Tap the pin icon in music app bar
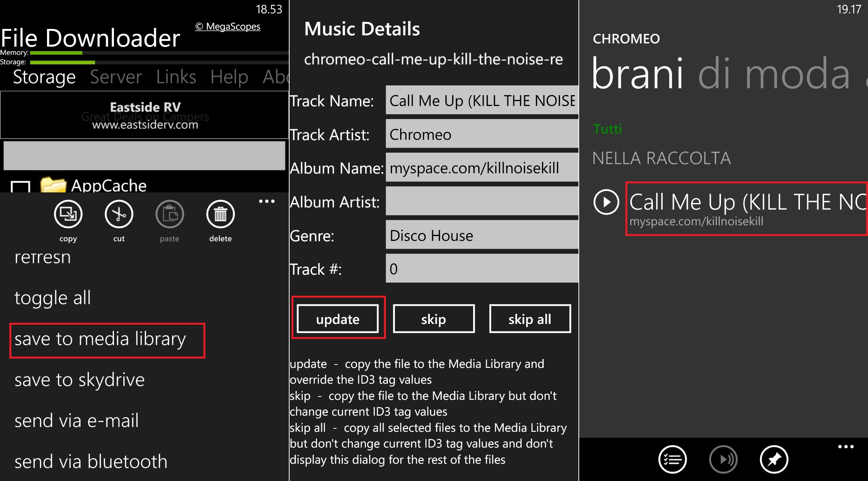This screenshot has height=481, width=868. [x=774, y=459]
